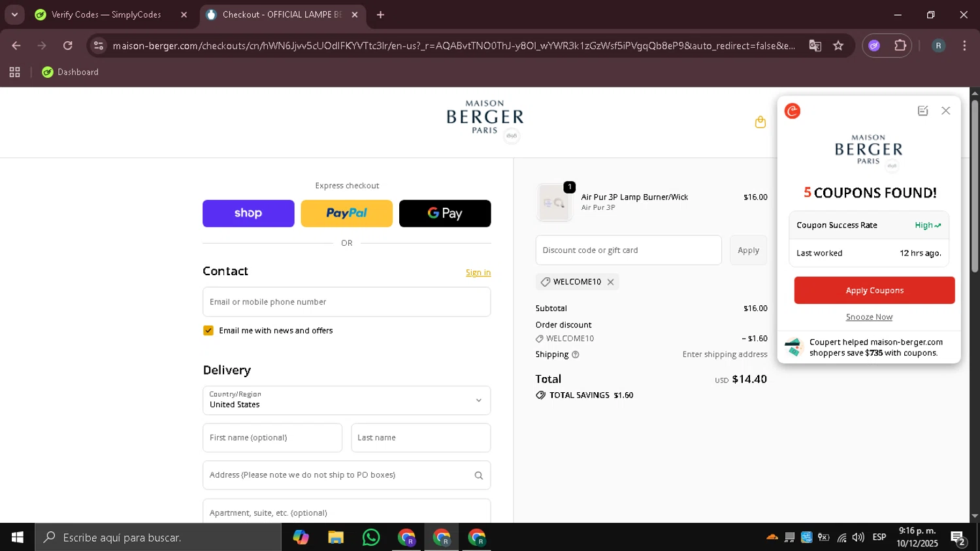Open the Windows Start menu
The height and width of the screenshot is (551, 980).
(18, 537)
